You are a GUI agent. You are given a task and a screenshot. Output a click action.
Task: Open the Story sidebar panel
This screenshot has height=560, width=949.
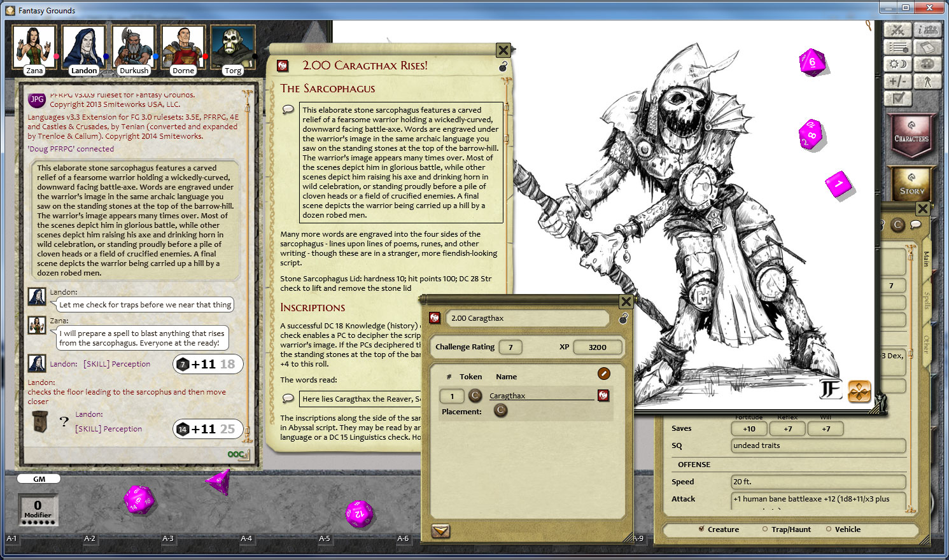(x=911, y=185)
